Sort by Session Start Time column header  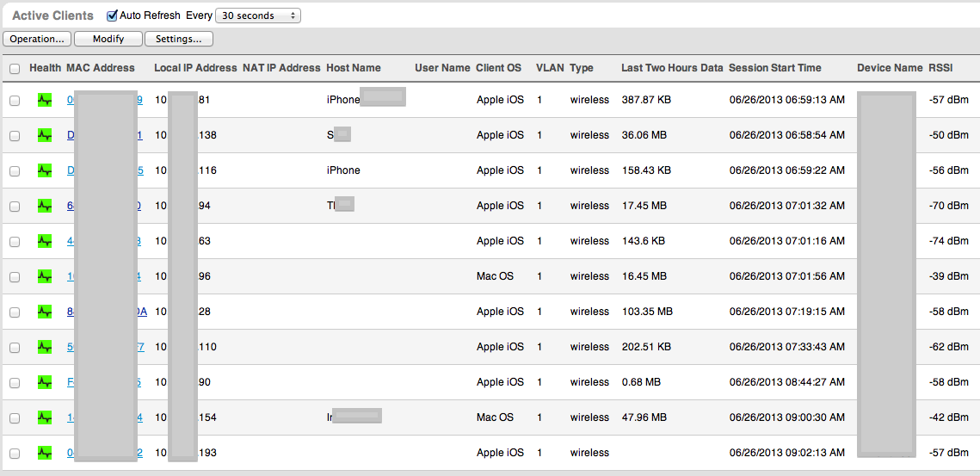point(774,68)
